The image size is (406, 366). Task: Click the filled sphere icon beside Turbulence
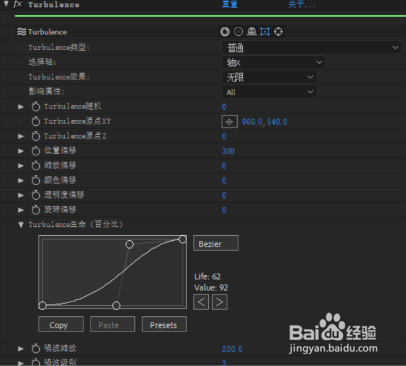[225, 32]
